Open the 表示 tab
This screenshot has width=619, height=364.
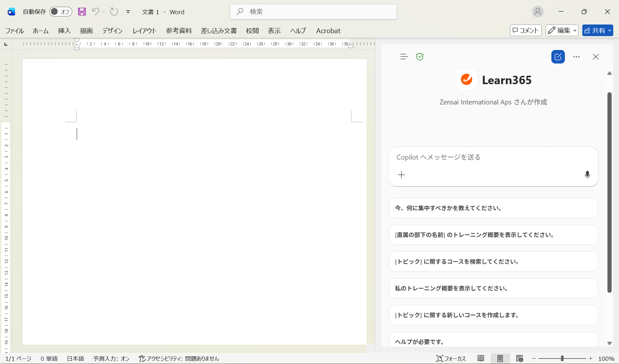pyautogui.click(x=274, y=31)
